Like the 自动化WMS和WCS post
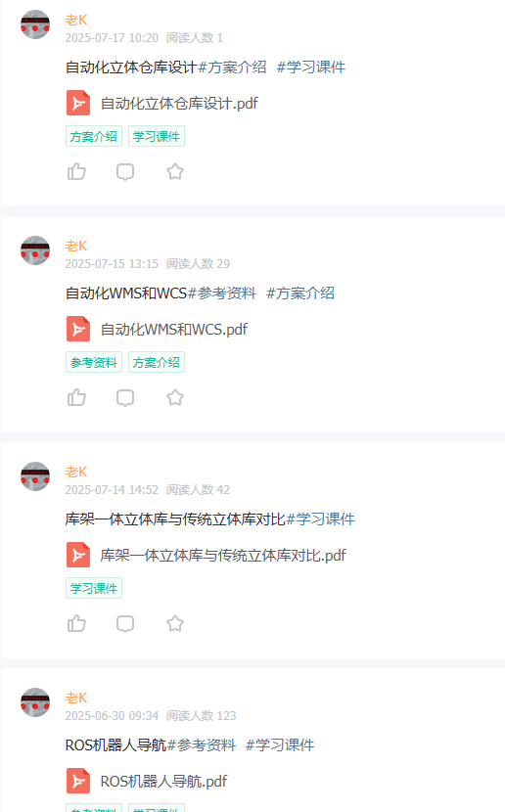Viewport: 505px width, 812px height. [76, 397]
